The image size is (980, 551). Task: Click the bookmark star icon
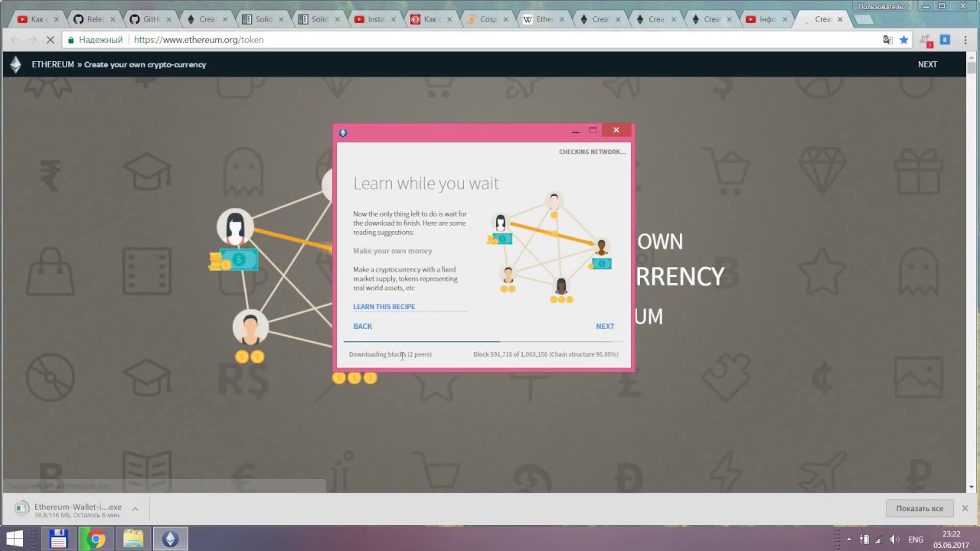pyautogui.click(x=904, y=40)
